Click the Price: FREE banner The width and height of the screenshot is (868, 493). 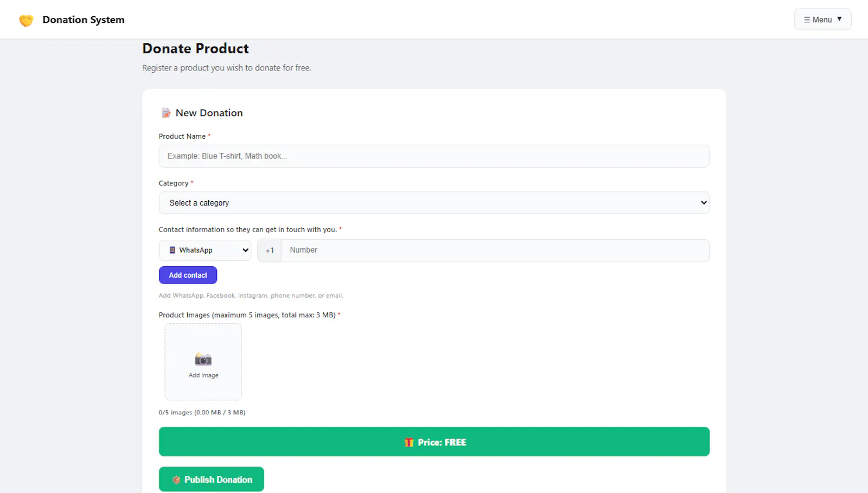434,441
